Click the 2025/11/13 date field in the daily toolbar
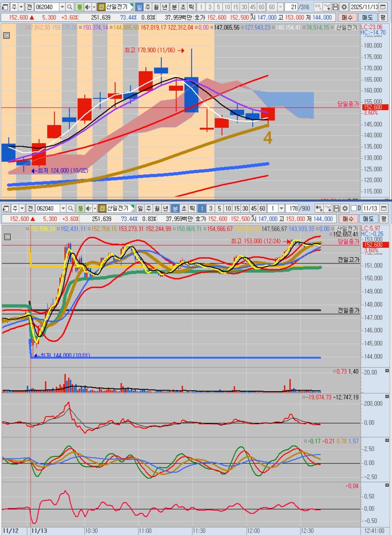Viewport: 392px width, 535px height. [364, 7]
